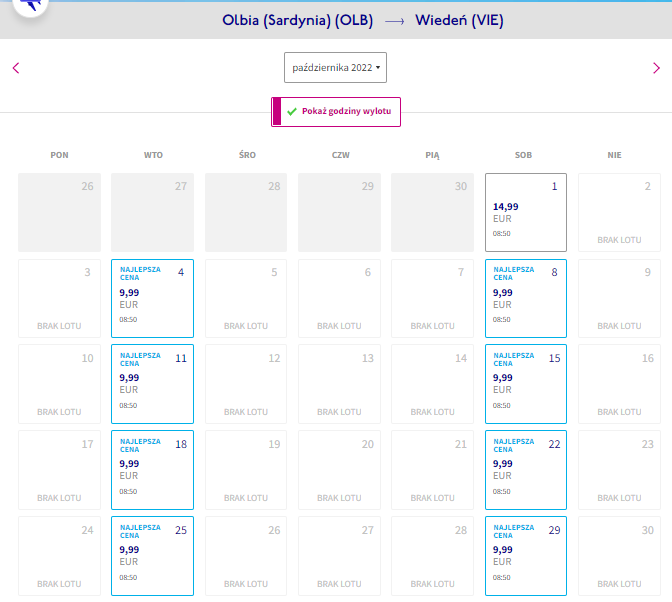Click greyed-out September 28 cell

pyautogui.click(x=246, y=212)
